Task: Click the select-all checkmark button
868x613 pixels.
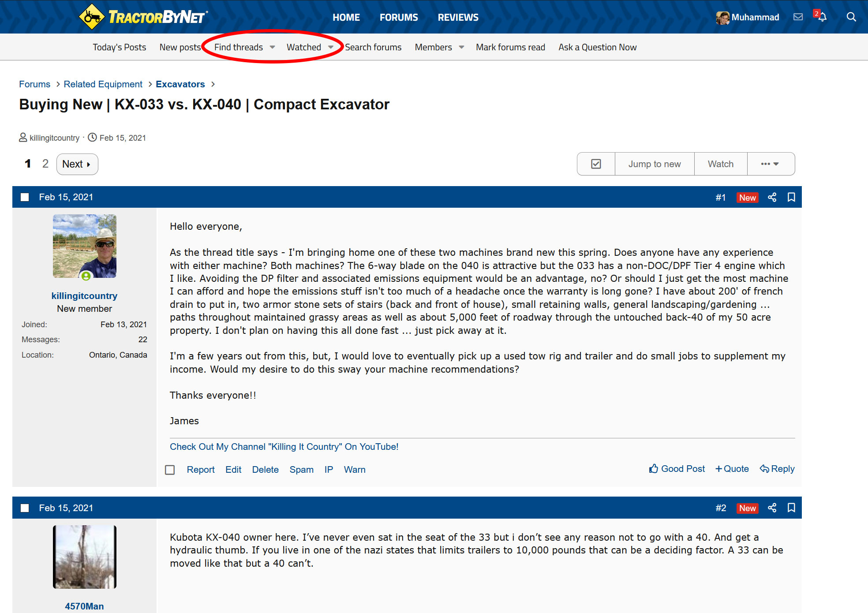Action: (x=596, y=164)
